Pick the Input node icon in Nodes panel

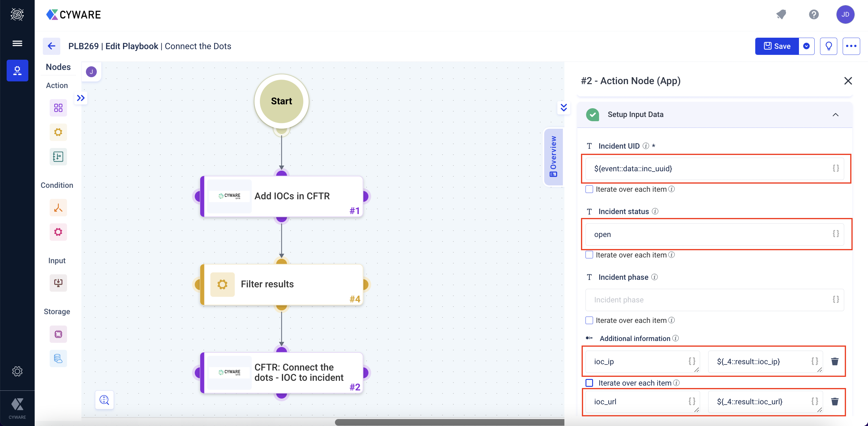point(58,282)
